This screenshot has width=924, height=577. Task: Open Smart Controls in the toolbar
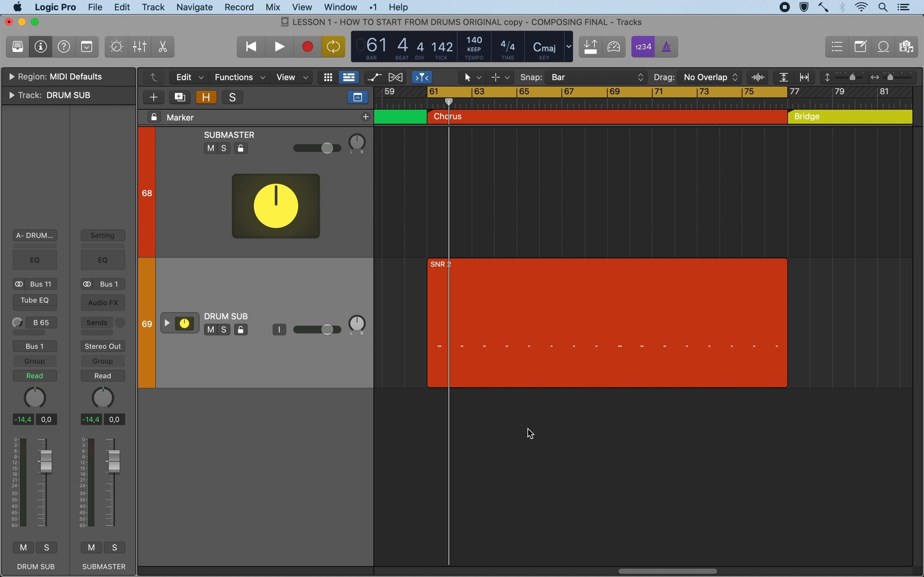pos(117,47)
